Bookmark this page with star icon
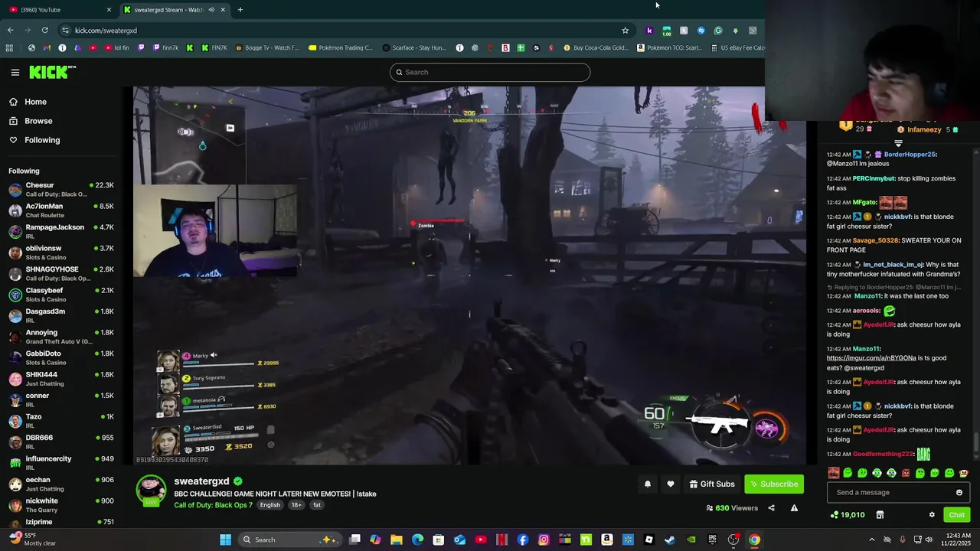Viewport: 980px width, 551px height. [625, 31]
